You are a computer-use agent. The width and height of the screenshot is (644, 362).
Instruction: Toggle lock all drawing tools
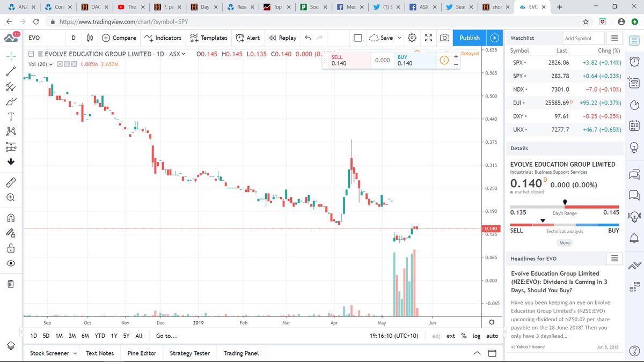11,248
